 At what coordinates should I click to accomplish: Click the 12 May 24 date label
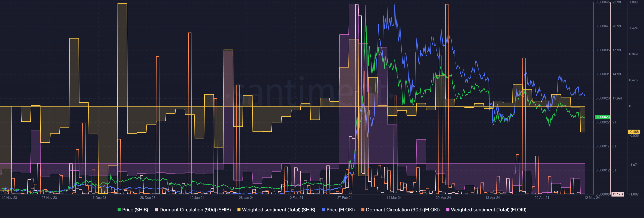(592, 198)
